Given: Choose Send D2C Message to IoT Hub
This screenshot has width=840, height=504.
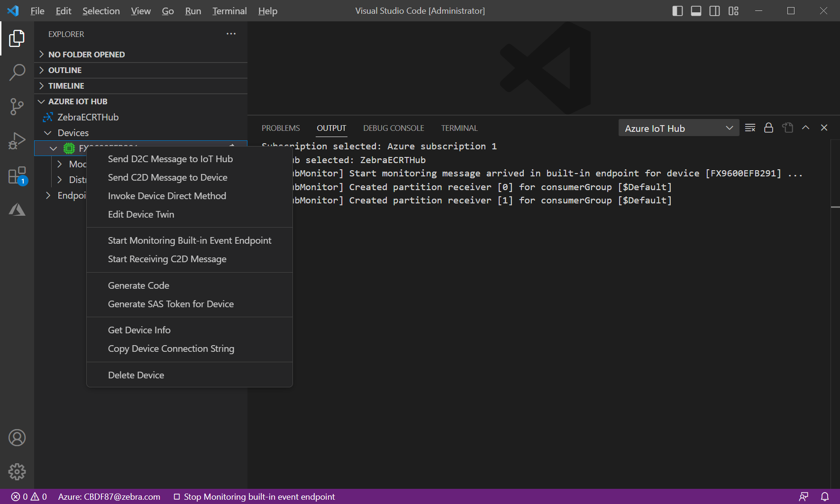Looking at the screenshot, I should point(170,159).
